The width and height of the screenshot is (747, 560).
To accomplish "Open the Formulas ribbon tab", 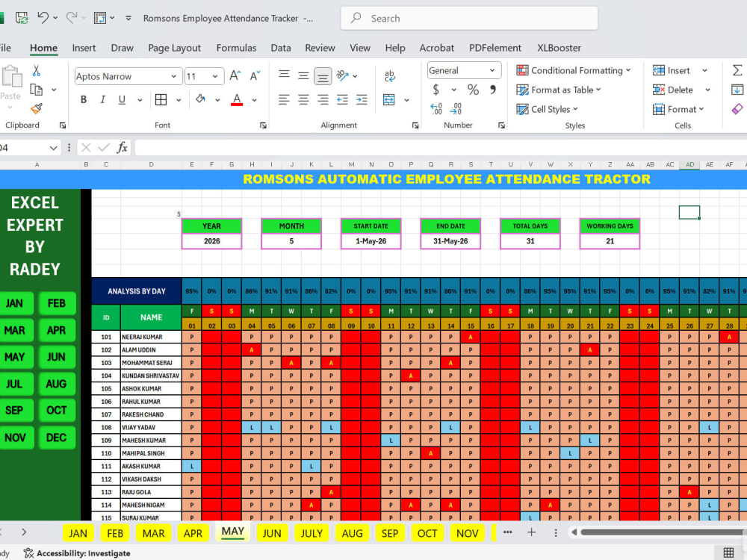I will click(x=236, y=48).
